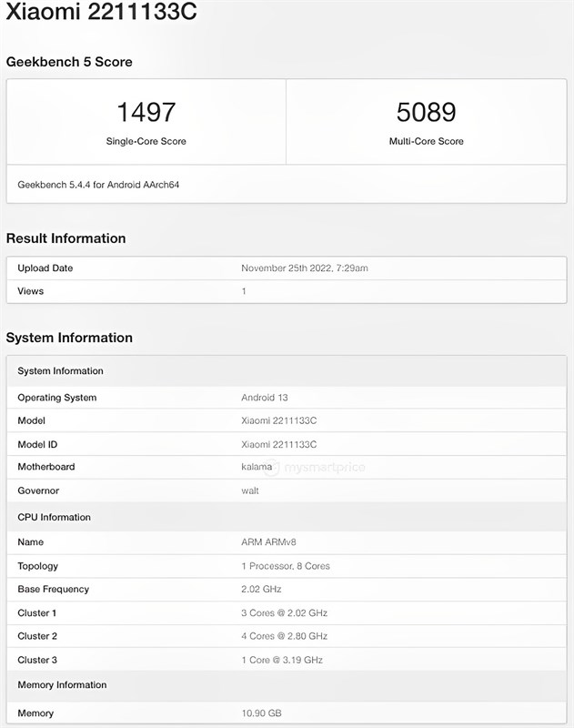Click the 'Geekbench 5 Score' heading
The width and height of the screenshot is (574, 728).
point(69,62)
